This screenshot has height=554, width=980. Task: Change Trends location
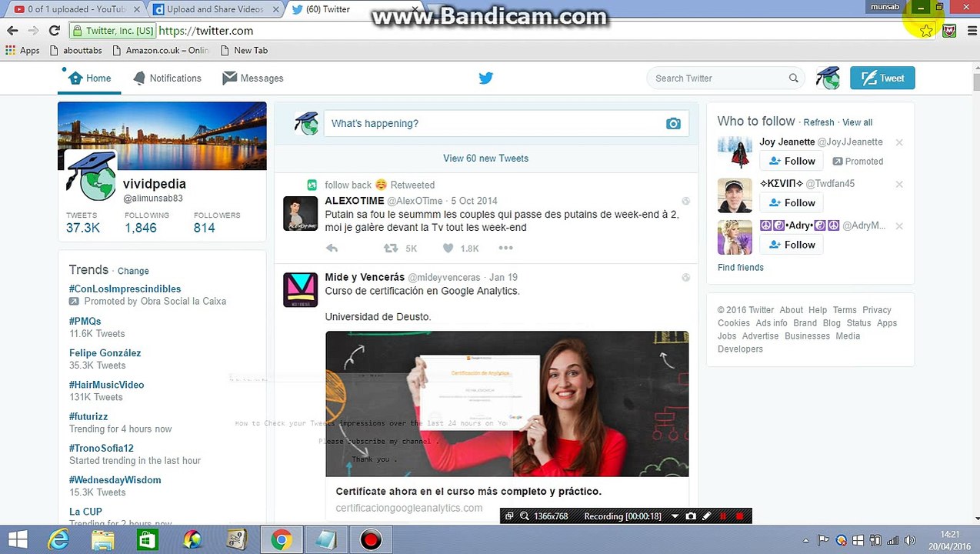[133, 271]
